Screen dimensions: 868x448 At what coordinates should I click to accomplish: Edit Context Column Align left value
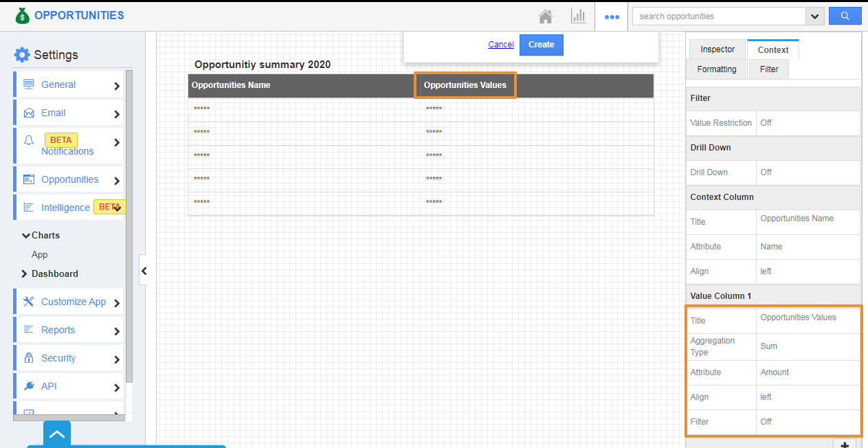pos(808,271)
